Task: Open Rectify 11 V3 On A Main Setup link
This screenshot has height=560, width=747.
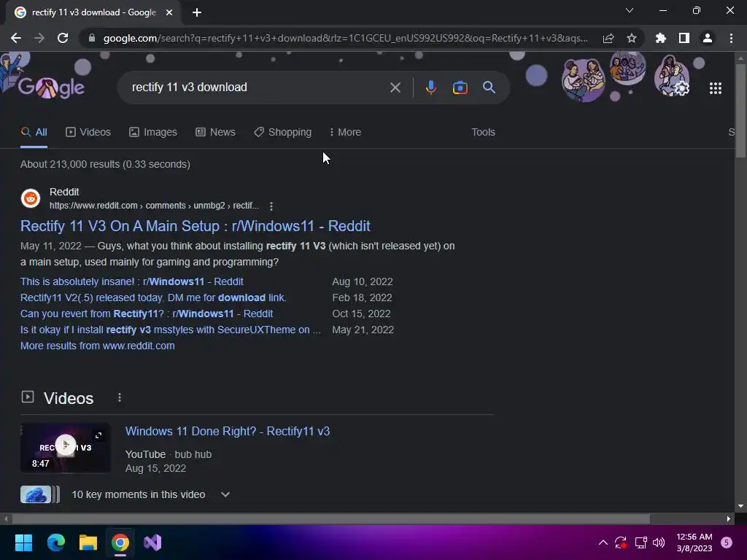Action: pos(196,226)
